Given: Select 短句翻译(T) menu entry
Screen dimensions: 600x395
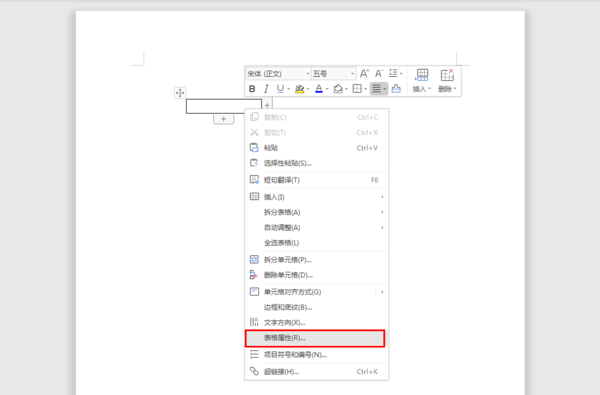Looking at the screenshot, I should tap(316, 180).
